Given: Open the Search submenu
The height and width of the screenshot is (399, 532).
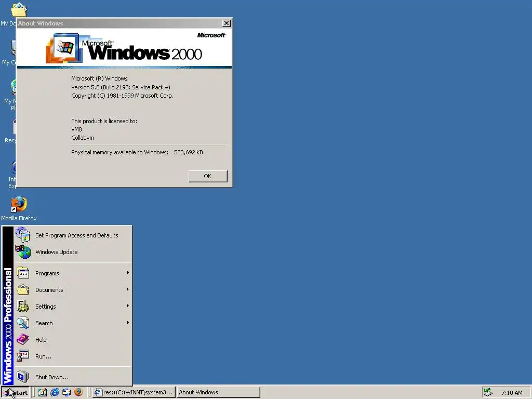Looking at the screenshot, I should [73, 323].
